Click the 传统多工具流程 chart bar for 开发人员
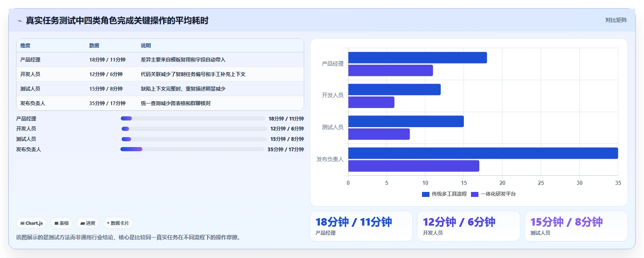 click(394, 89)
